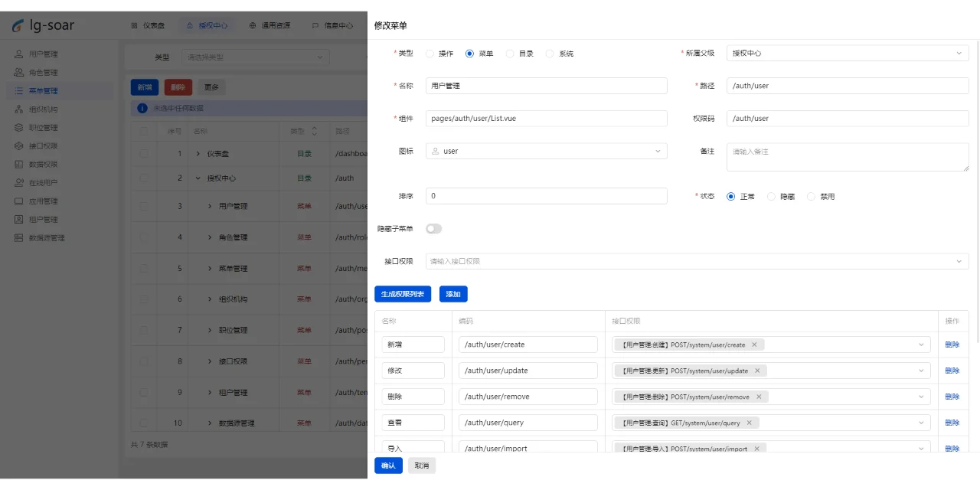Delete the /auth/user/create permission row

click(952, 345)
